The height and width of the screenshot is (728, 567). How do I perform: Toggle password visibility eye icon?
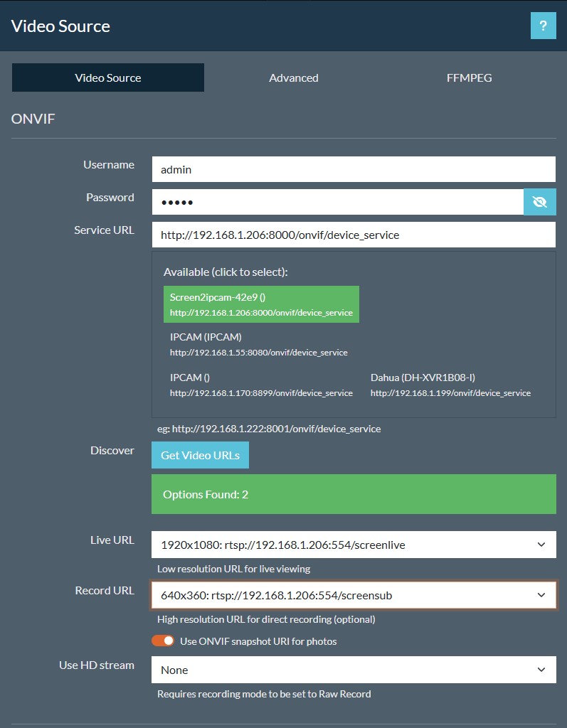pyautogui.click(x=539, y=202)
